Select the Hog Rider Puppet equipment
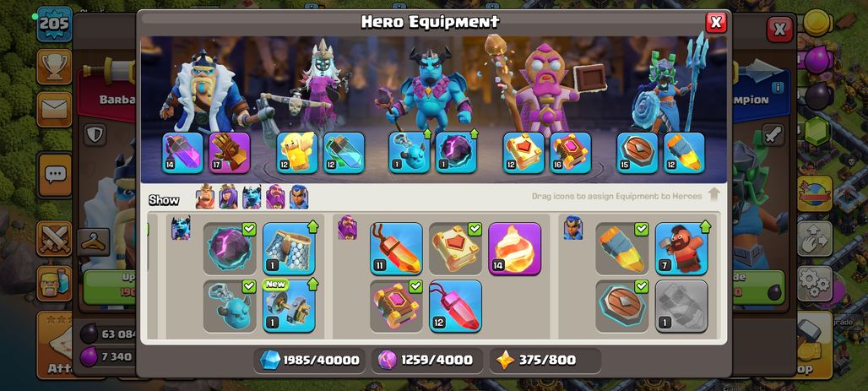Screen dimensions: 868x391 (681, 248)
